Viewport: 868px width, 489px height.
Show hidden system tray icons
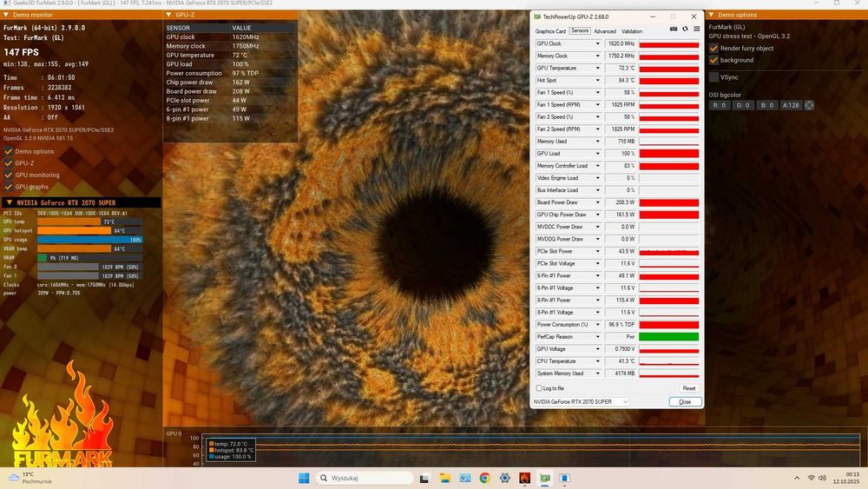(797, 478)
